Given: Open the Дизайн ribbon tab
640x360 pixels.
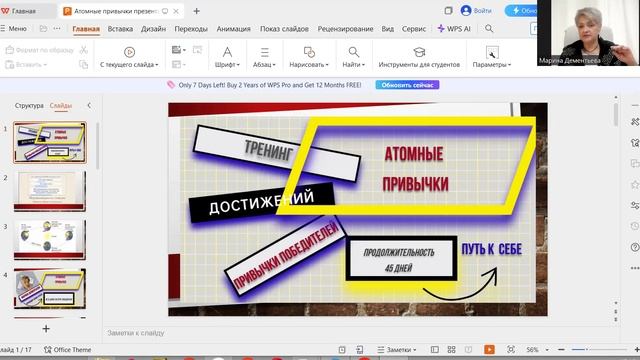Looking at the screenshot, I should tap(153, 29).
